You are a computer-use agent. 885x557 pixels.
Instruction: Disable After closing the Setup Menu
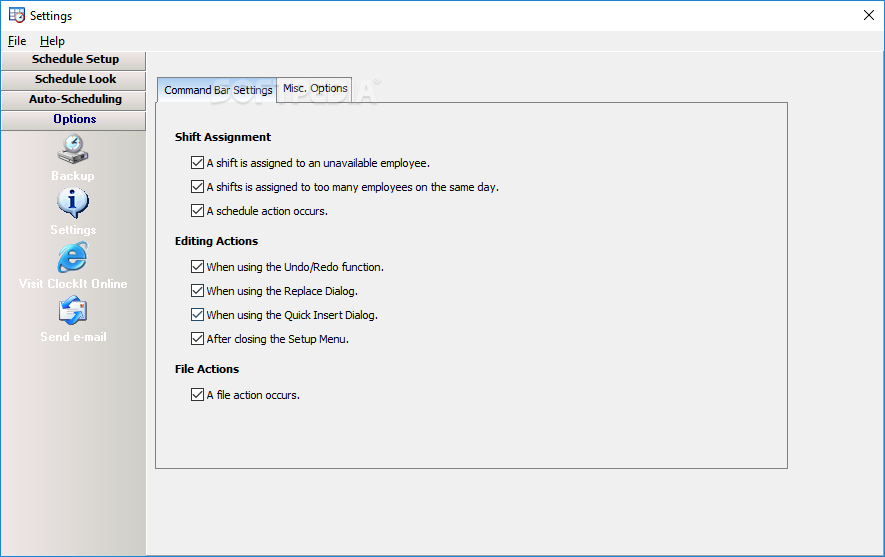(x=197, y=339)
